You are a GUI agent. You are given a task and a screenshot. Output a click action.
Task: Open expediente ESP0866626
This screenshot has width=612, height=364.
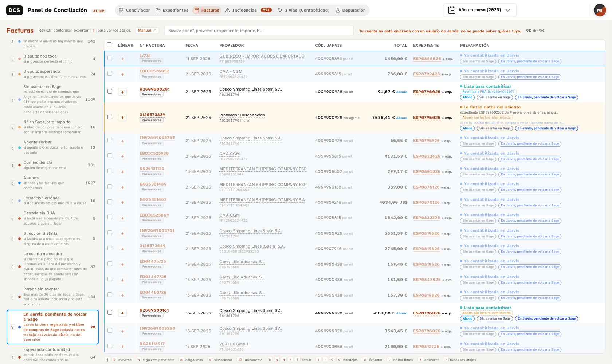point(427,59)
